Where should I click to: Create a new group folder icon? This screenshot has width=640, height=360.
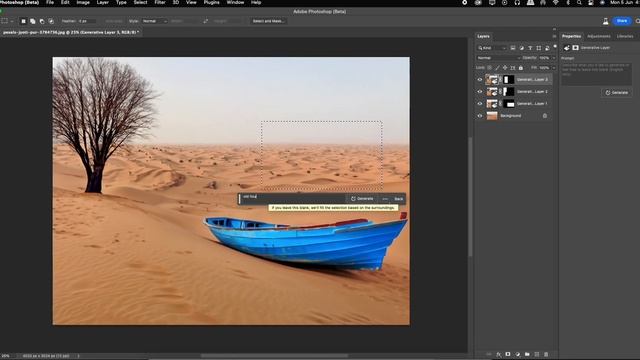(527, 354)
